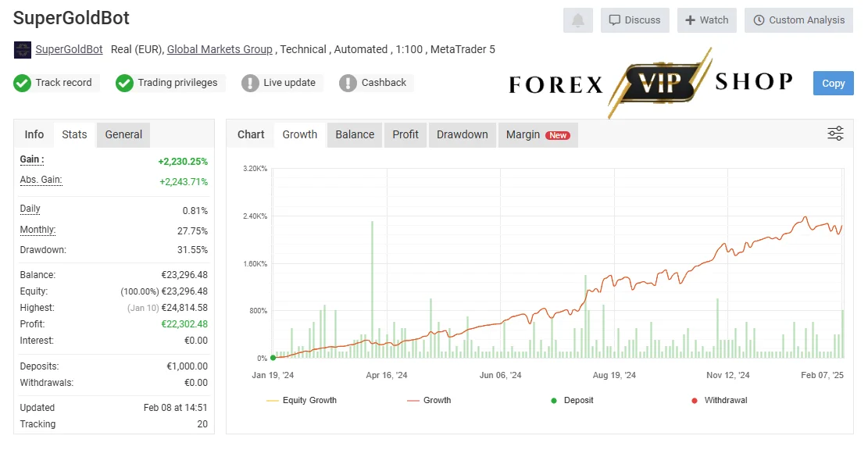Switch to the General tab

(123, 134)
